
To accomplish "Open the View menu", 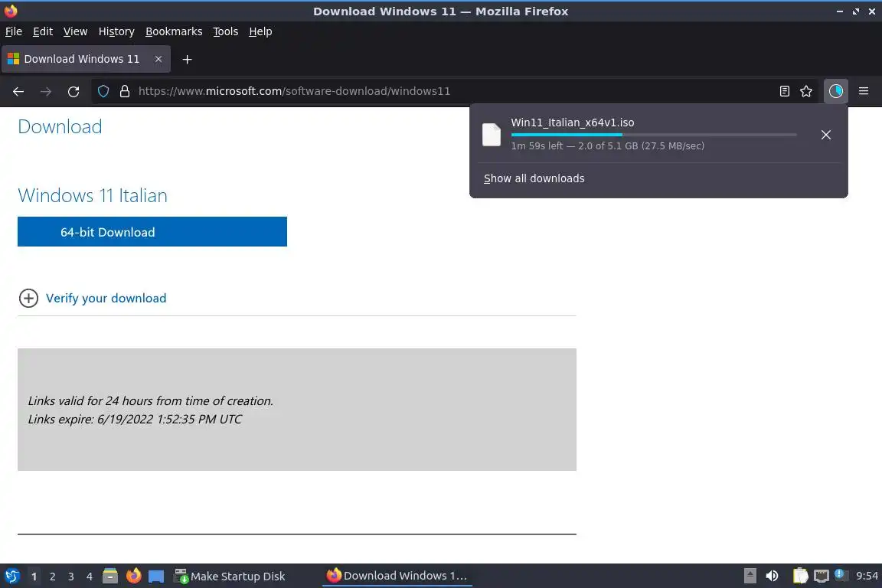I will [75, 31].
